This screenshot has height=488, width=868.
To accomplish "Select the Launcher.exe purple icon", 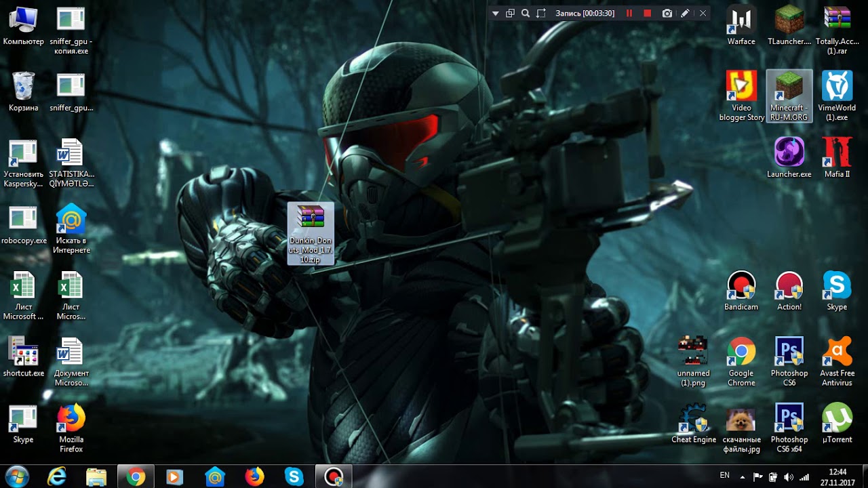I will [x=789, y=158].
